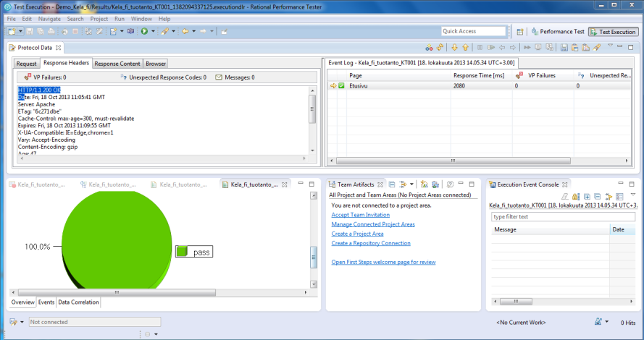Screen dimensions: 644x340
Task: Open the Request tab
Action: 26,64
